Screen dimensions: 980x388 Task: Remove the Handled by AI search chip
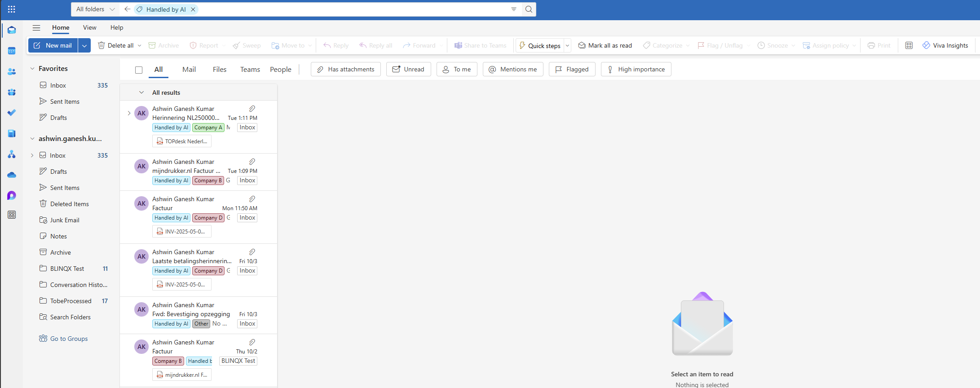(x=193, y=9)
